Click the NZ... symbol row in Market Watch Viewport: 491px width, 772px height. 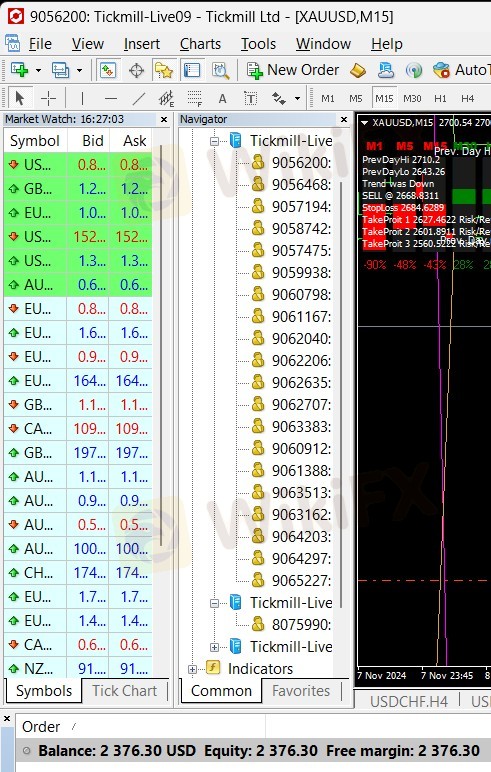(x=78, y=669)
